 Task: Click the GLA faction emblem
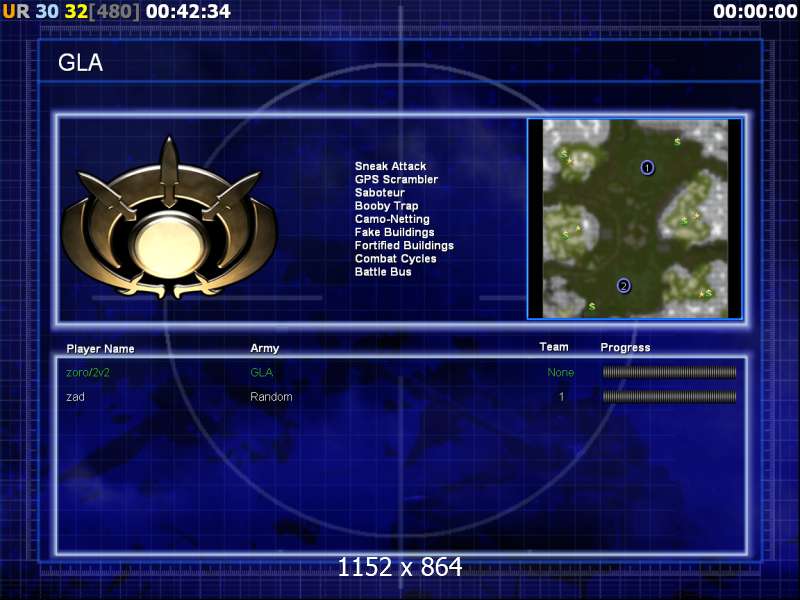tap(169, 219)
